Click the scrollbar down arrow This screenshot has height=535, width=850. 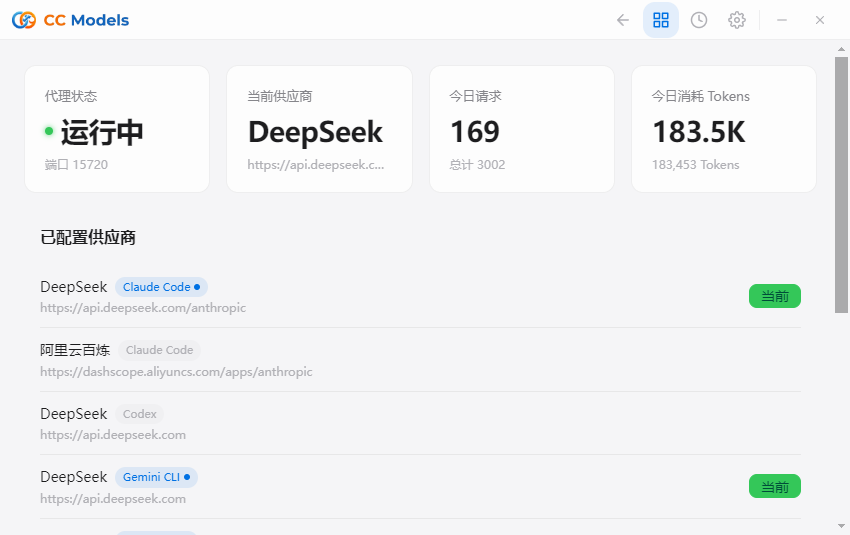point(841,526)
